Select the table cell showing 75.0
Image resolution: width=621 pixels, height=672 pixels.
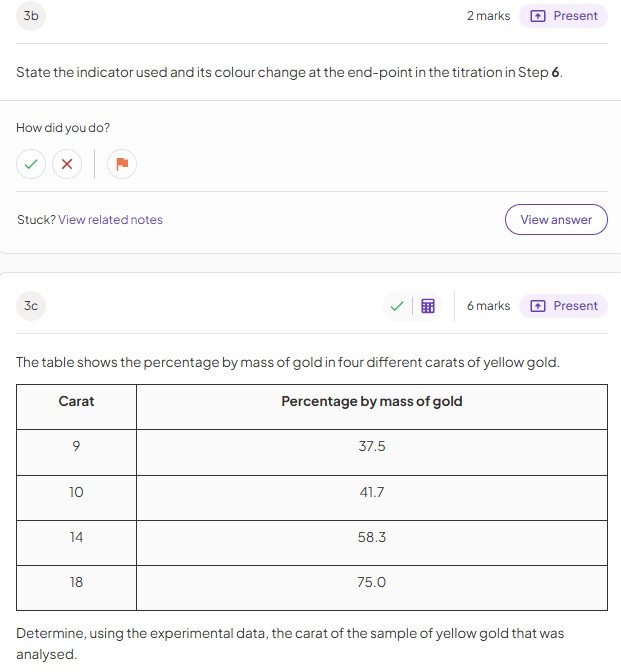pyautogui.click(x=371, y=582)
